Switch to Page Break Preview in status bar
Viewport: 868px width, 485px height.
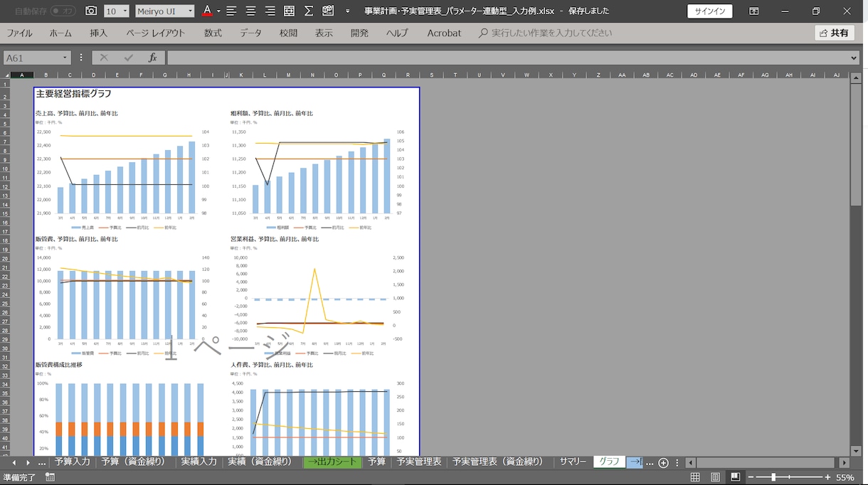pyautogui.click(x=735, y=477)
